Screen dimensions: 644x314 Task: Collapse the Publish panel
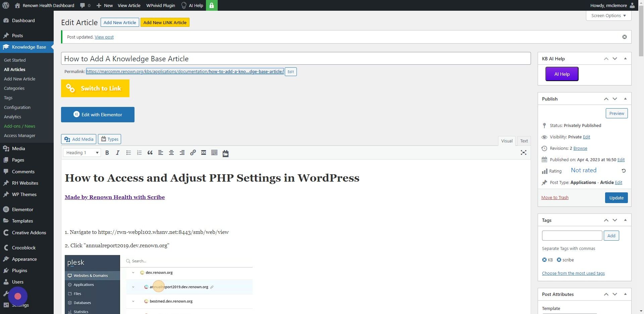pyautogui.click(x=625, y=99)
